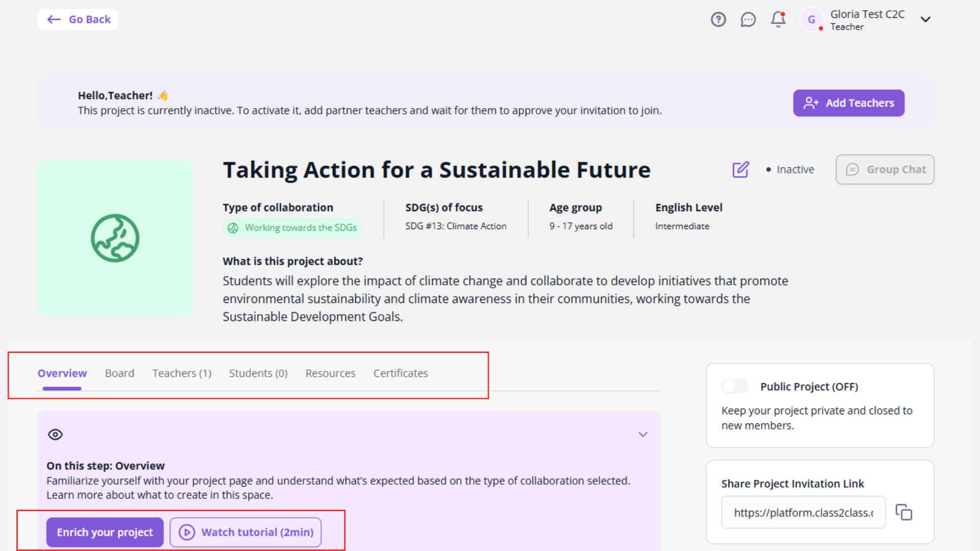Collapse the Overview step banner chevron
The height and width of the screenshot is (551, 980).
[643, 434]
